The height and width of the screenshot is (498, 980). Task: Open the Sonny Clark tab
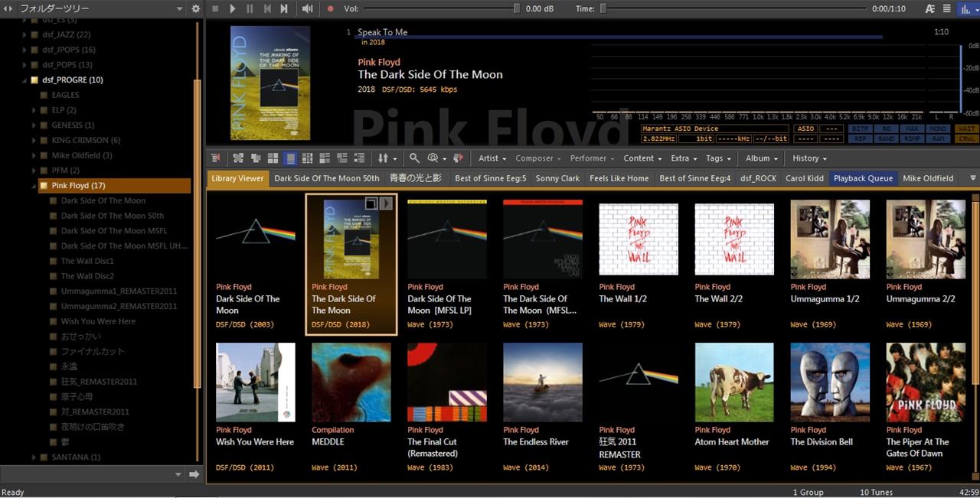click(x=557, y=178)
